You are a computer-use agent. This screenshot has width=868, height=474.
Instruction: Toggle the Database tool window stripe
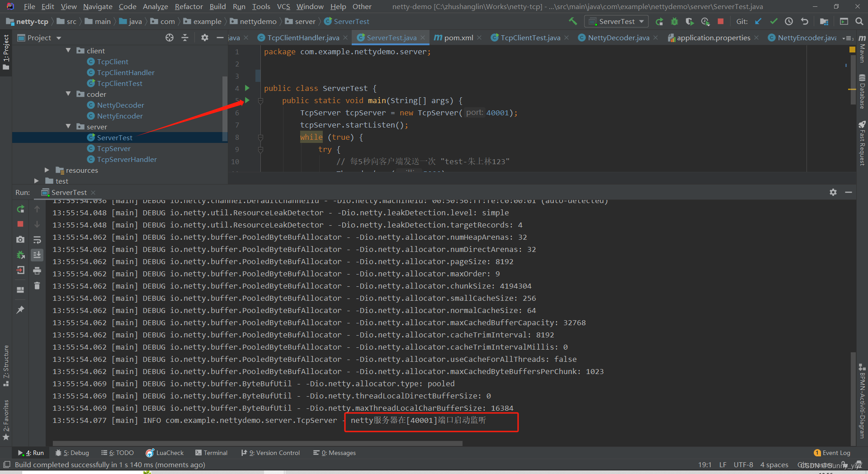[x=862, y=91]
